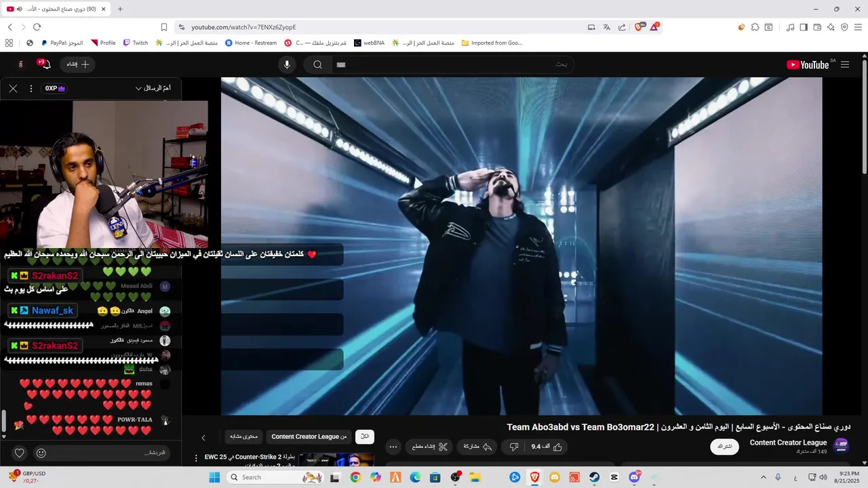
Task: Click the Windows taskbar search box
Action: (275, 477)
